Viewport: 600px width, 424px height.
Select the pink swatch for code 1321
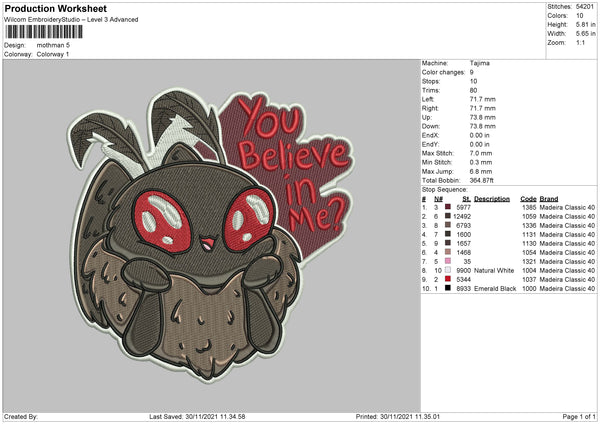pyautogui.click(x=448, y=261)
